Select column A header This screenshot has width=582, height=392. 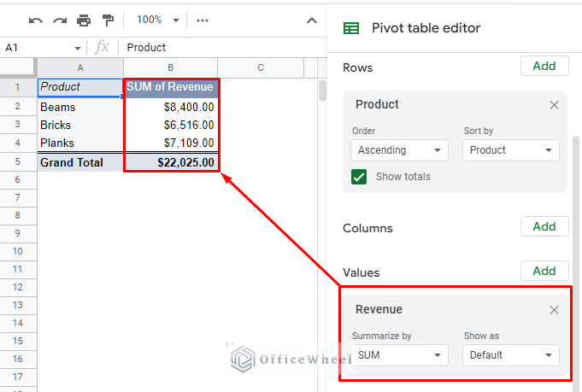click(x=80, y=67)
